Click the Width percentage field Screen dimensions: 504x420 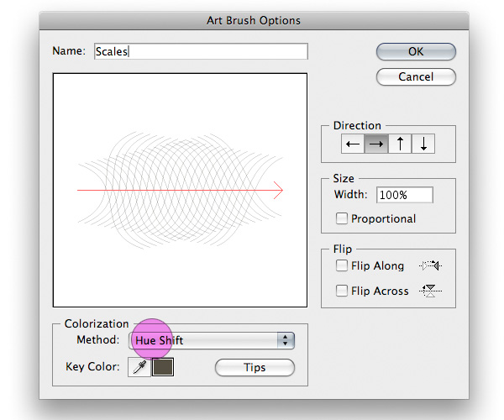click(x=405, y=195)
